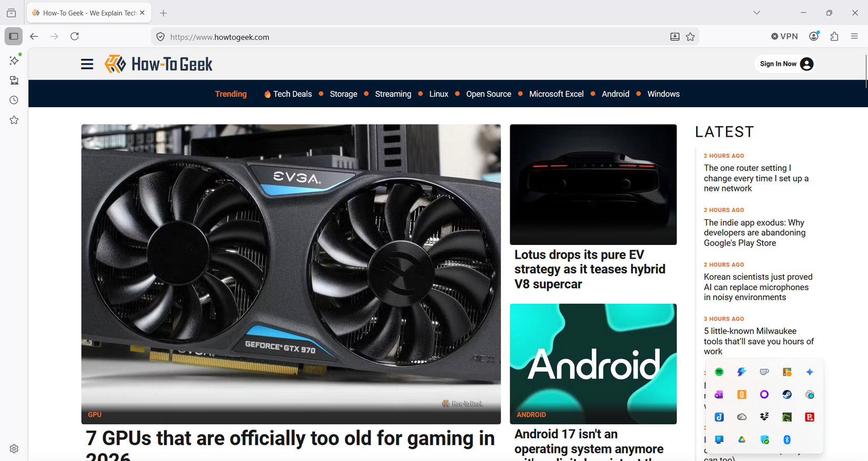The image size is (868, 461).
Task: Open '5 little-known Milwaukee tools' latest article
Action: 759,341
